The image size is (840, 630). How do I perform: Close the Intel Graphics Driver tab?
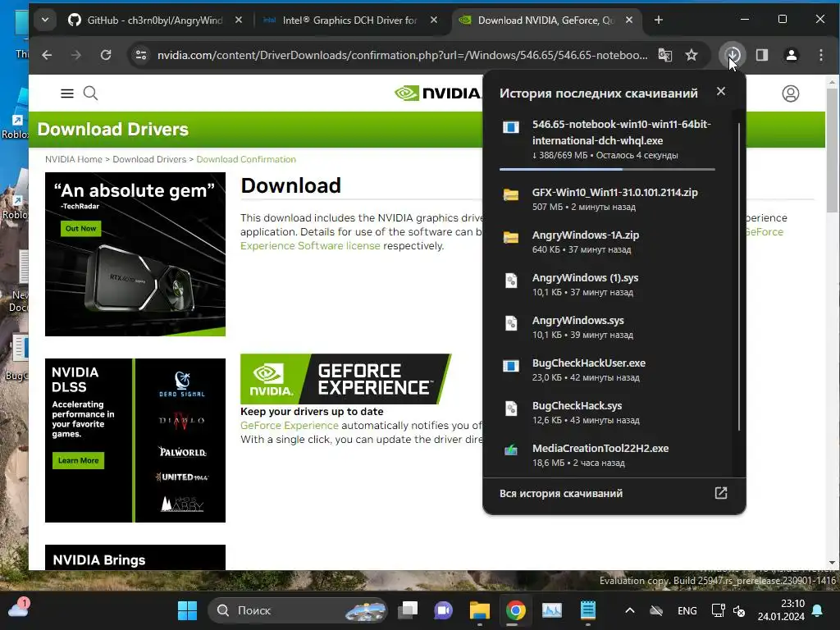[x=434, y=20]
